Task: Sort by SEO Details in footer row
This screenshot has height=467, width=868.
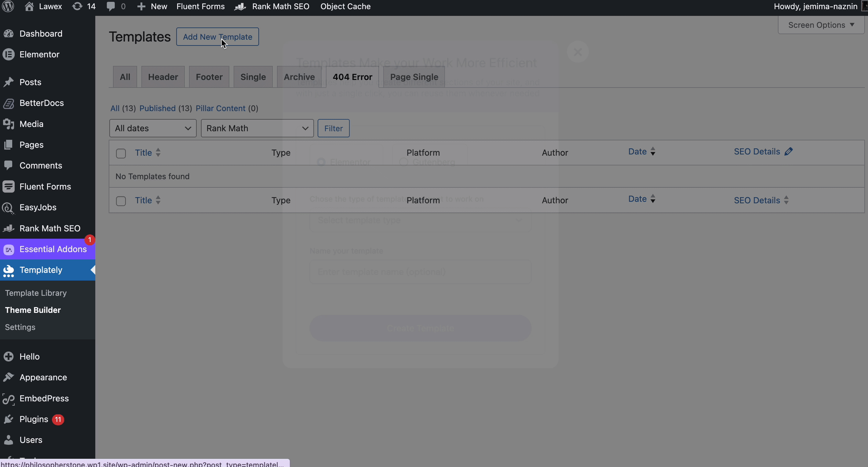Action: (761, 200)
